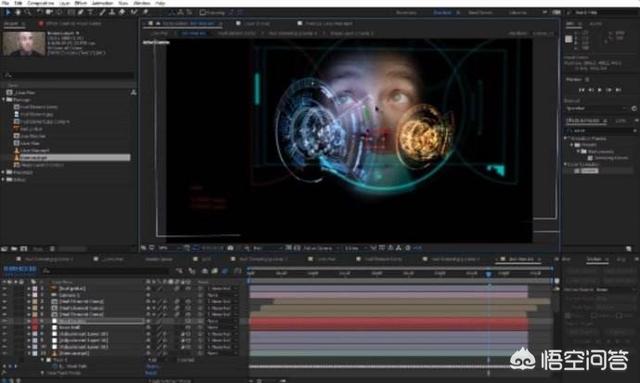Select the arrow Selection tool in toolbar
640x383 pixels.
(x=8, y=13)
